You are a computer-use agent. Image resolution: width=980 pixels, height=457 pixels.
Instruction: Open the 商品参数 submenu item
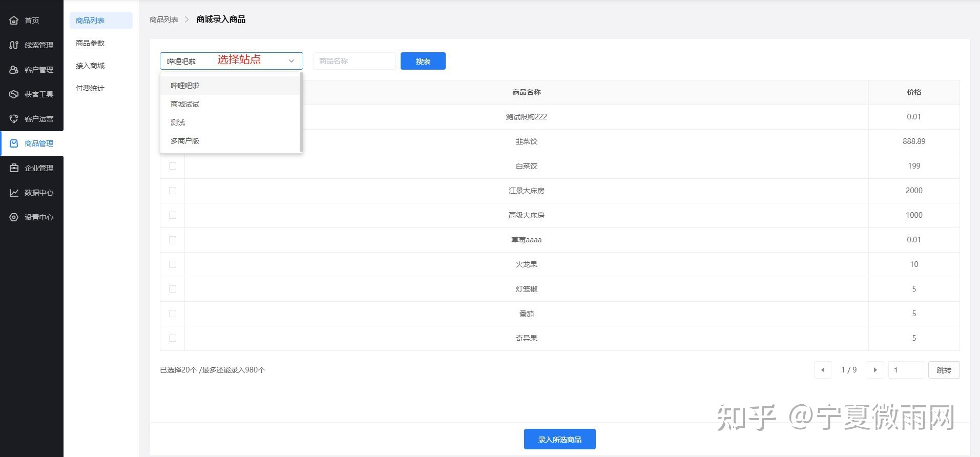(90, 43)
